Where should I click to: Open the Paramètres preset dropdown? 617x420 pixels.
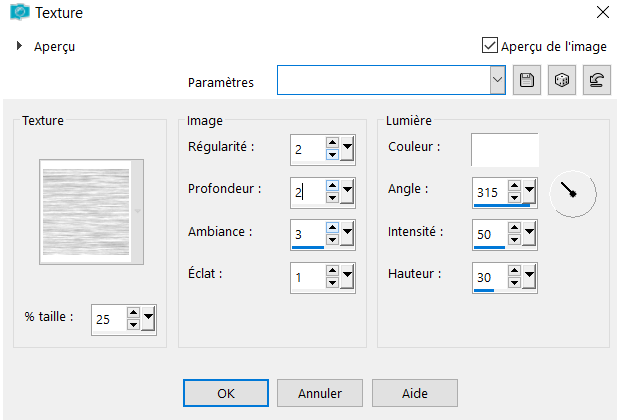497,81
